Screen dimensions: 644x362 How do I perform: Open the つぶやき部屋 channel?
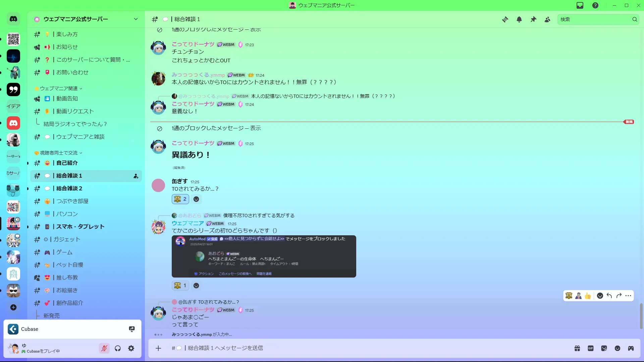click(86, 201)
